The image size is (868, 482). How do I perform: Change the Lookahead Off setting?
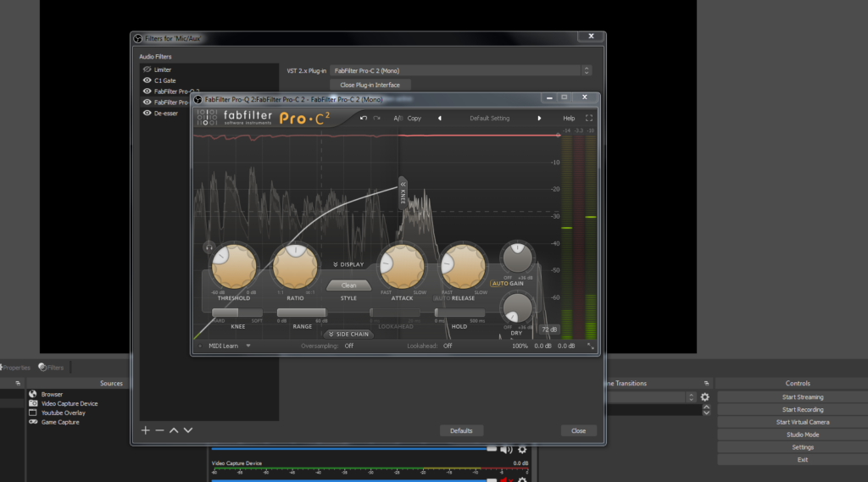coord(448,346)
